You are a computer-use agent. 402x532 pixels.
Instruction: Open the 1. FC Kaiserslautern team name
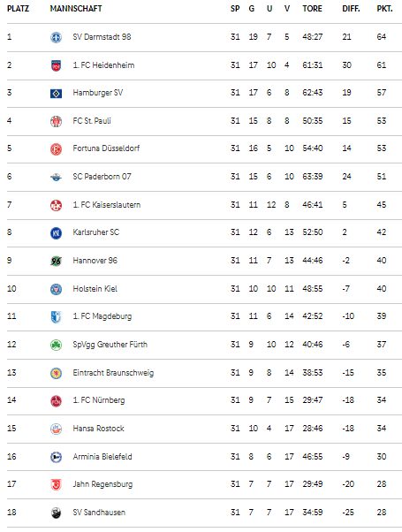pyautogui.click(x=107, y=205)
